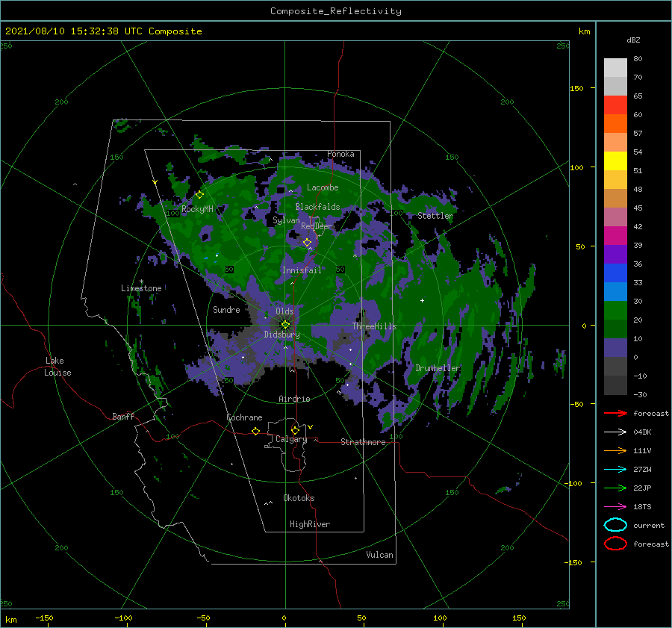Viewport: 672px width, 628px height.
Task: Click the yellow V marker right of Calgary diamond
Action: point(311,427)
